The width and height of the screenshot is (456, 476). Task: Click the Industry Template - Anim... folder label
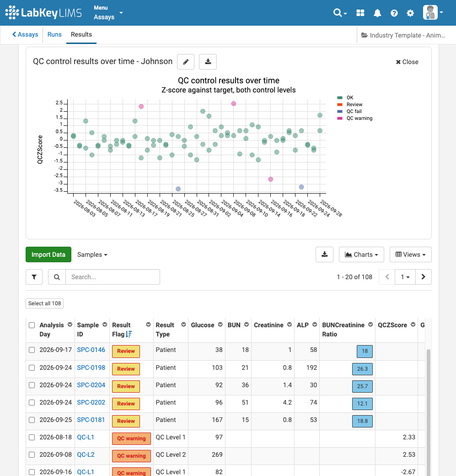click(x=408, y=35)
